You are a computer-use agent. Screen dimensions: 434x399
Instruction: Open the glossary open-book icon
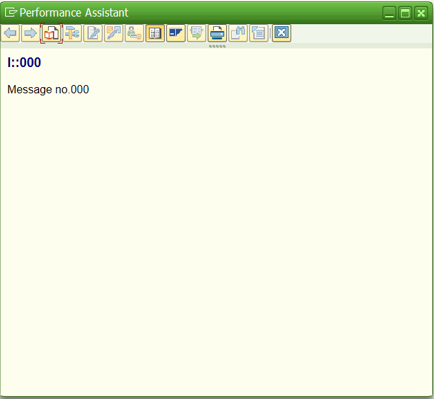pos(155,33)
